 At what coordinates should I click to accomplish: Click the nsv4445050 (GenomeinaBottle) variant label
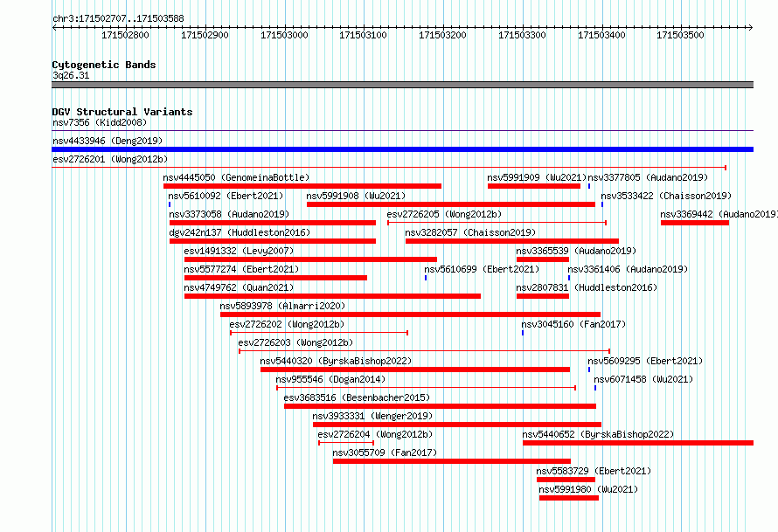[236, 177]
